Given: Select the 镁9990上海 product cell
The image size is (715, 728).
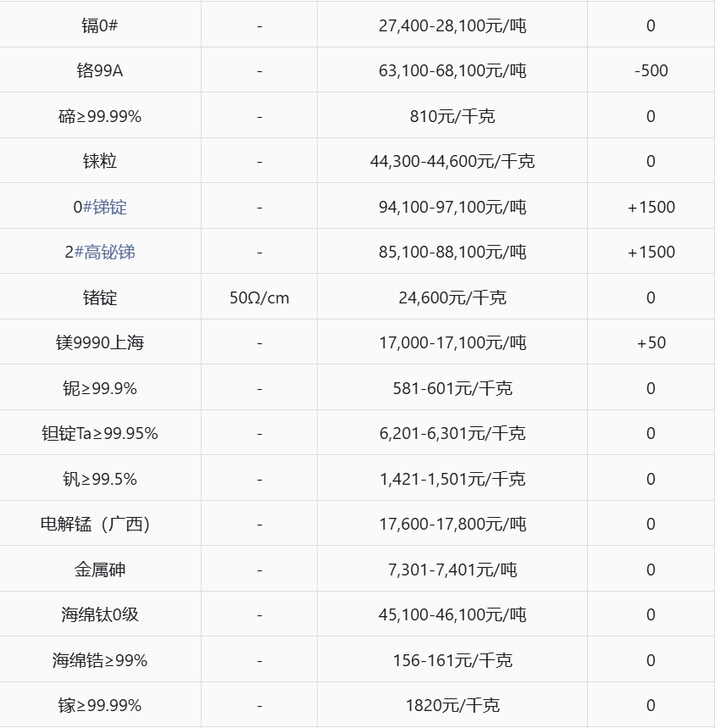Looking at the screenshot, I should click(x=100, y=342).
